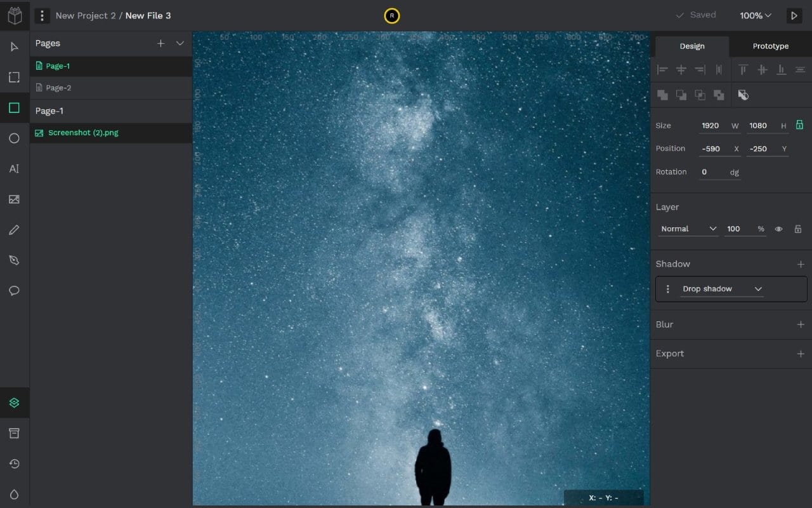Select the Move tool
The height and width of the screenshot is (508, 812).
[14, 46]
